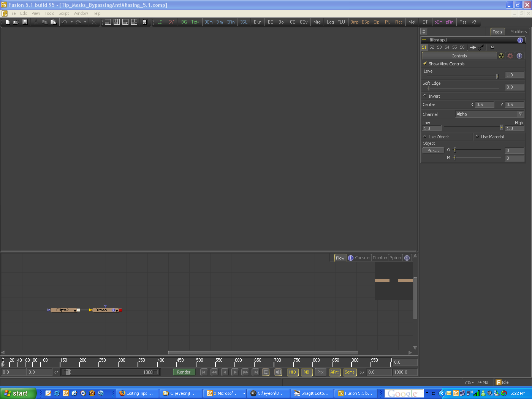Select the third view layout icon

(x=125, y=22)
